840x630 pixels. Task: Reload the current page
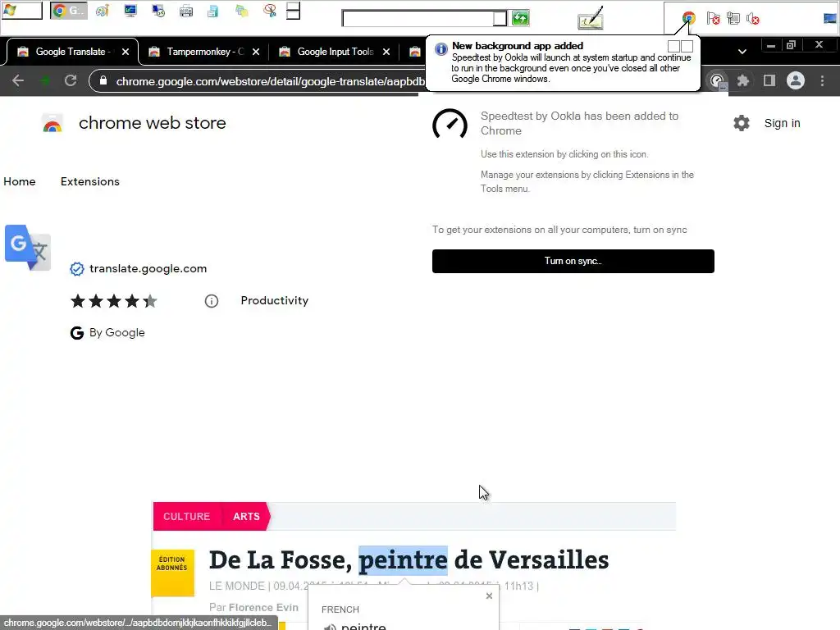(71, 80)
